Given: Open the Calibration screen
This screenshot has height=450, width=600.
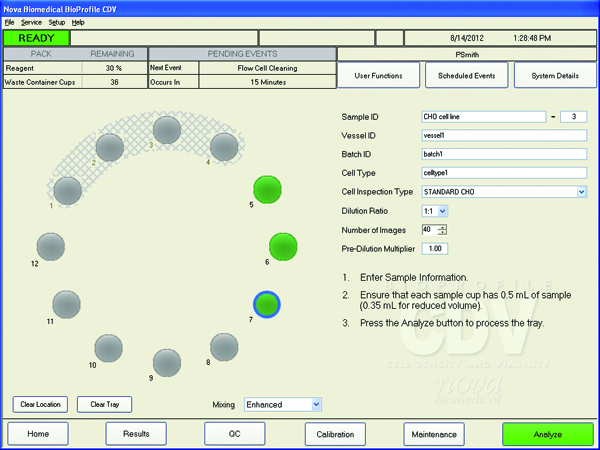Looking at the screenshot, I should [x=335, y=434].
